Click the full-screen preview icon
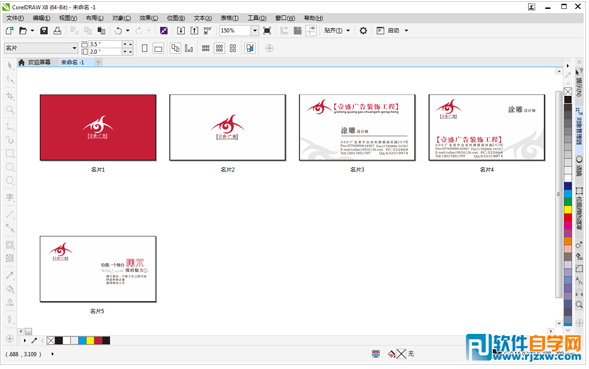Image resolution: width=589 pixels, height=369 pixels. point(267,31)
